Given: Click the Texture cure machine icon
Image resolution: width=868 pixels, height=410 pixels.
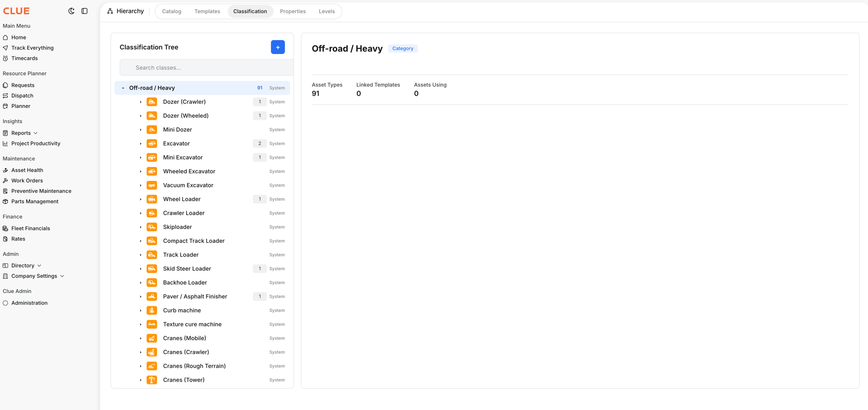Looking at the screenshot, I should click(x=152, y=324).
